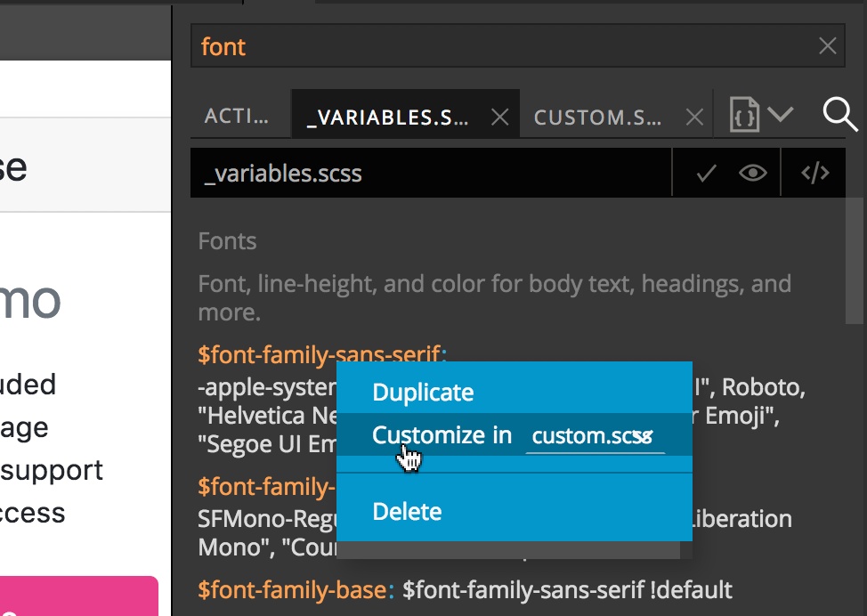Click the stylesheet file icon with braces
Viewport: 867px width, 616px height.
pyautogui.click(x=743, y=115)
